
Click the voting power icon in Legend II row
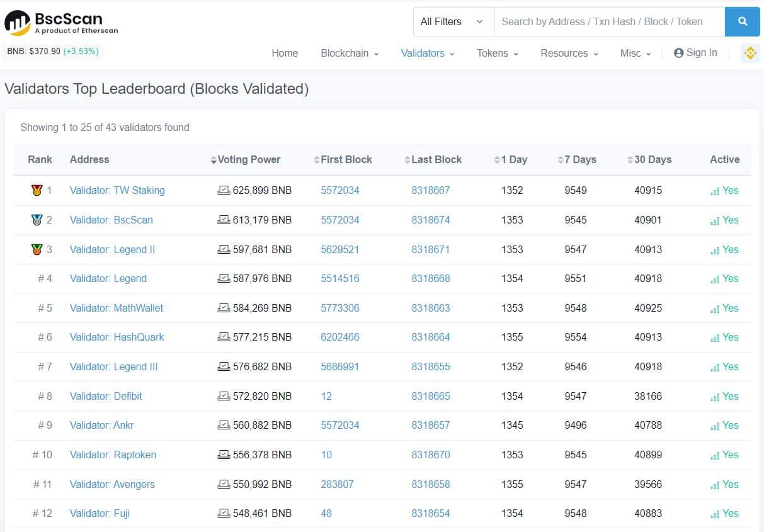pos(224,249)
